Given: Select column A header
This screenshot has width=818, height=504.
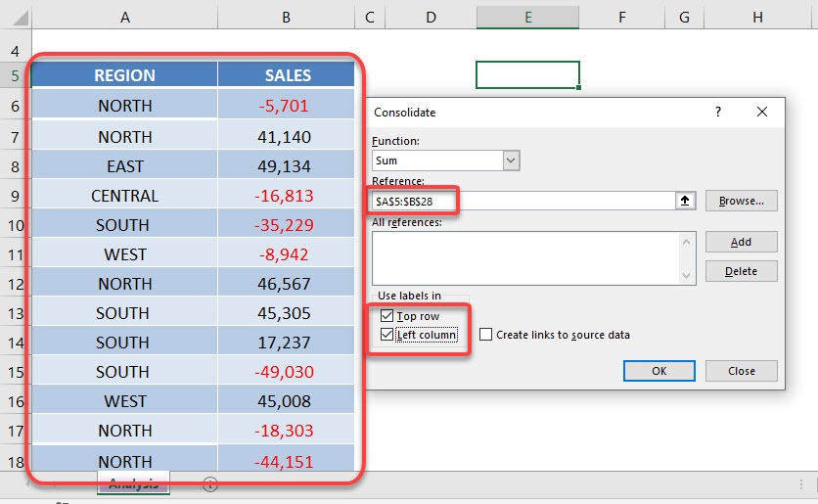Looking at the screenshot, I should click(124, 18).
